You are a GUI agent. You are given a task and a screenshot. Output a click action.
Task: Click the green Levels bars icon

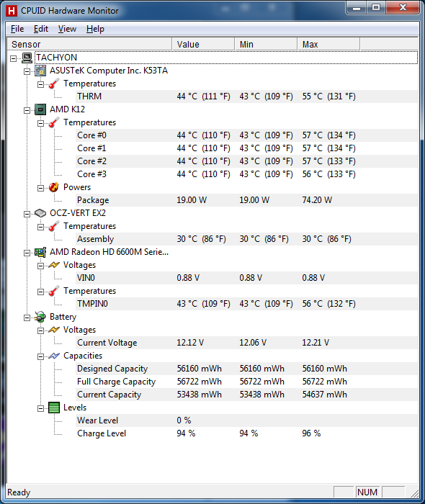(x=54, y=408)
